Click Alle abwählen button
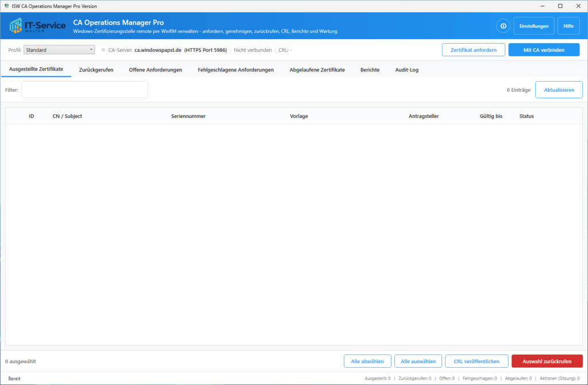 (x=367, y=361)
